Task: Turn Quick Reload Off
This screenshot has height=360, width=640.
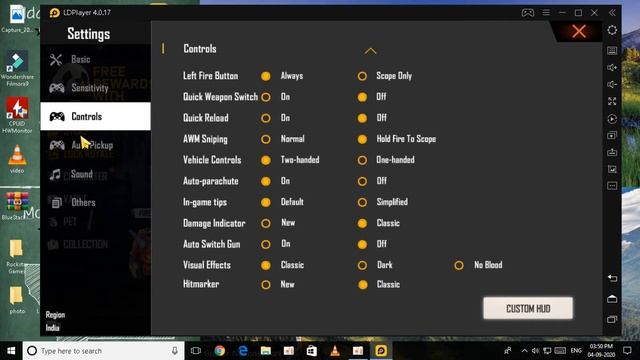Action: pyautogui.click(x=362, y=118)
